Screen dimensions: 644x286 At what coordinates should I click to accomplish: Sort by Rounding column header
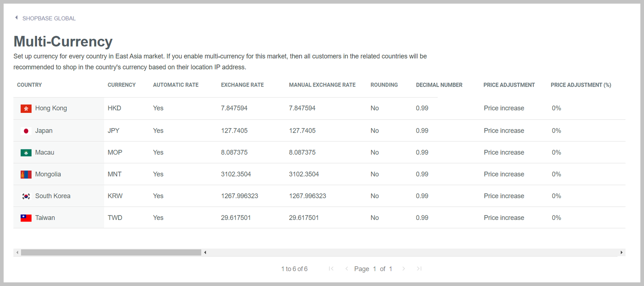point(384,85)
